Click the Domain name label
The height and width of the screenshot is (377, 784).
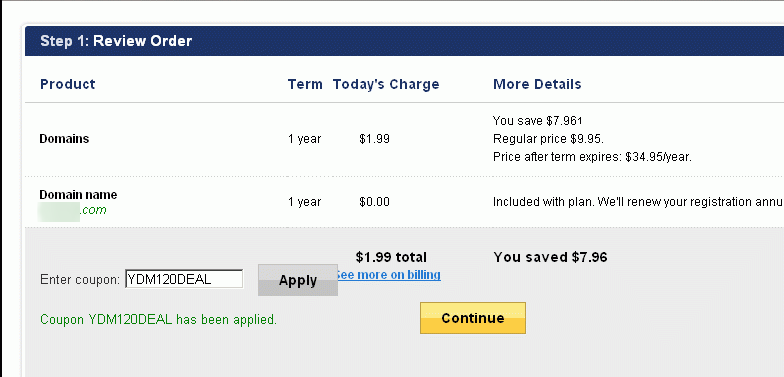click(78, 194)
